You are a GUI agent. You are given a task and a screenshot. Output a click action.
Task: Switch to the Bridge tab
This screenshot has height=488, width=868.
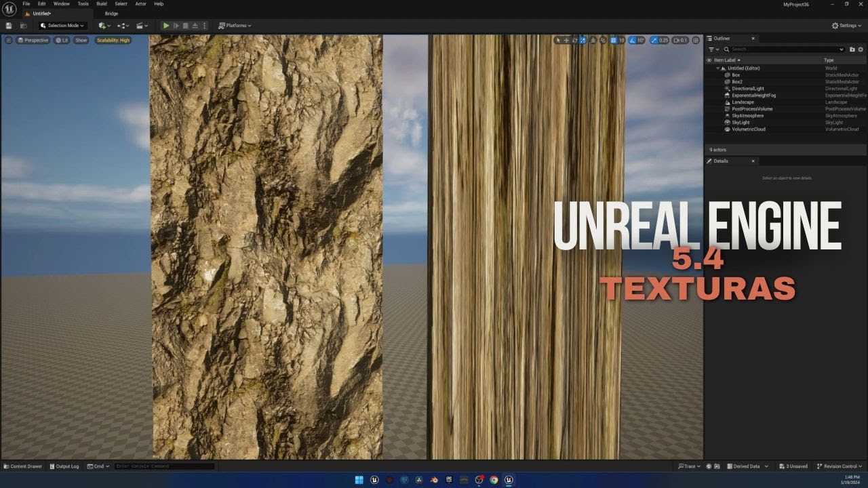pyautogui.click(x=111, y=13)
